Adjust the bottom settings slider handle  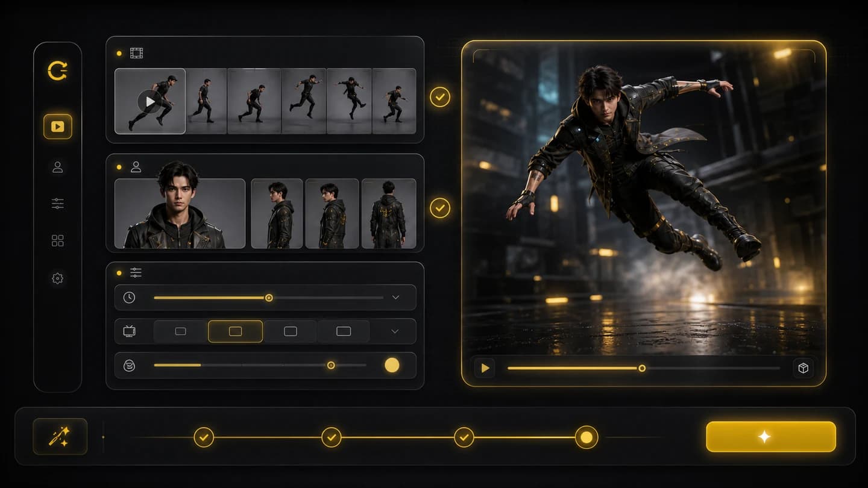click(330, 365)
